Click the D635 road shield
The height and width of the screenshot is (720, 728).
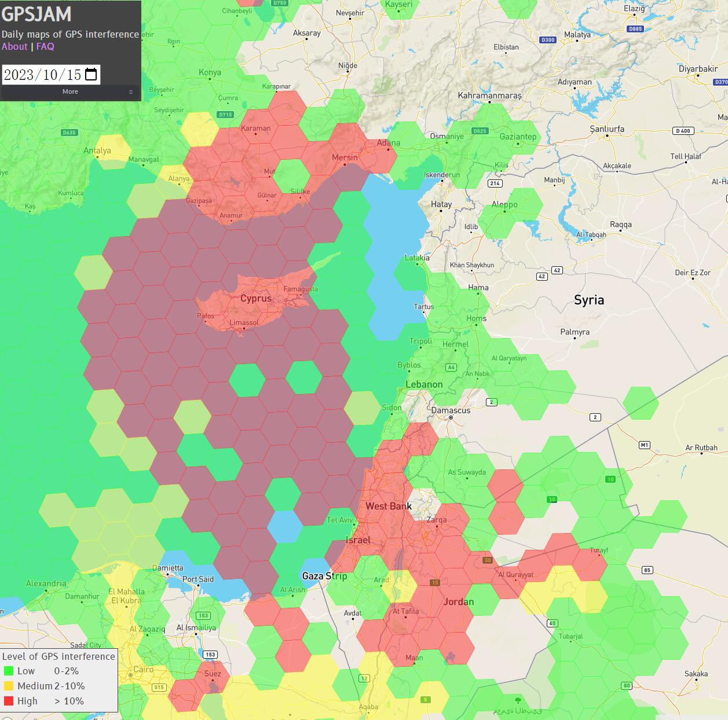tap(69, 133)
